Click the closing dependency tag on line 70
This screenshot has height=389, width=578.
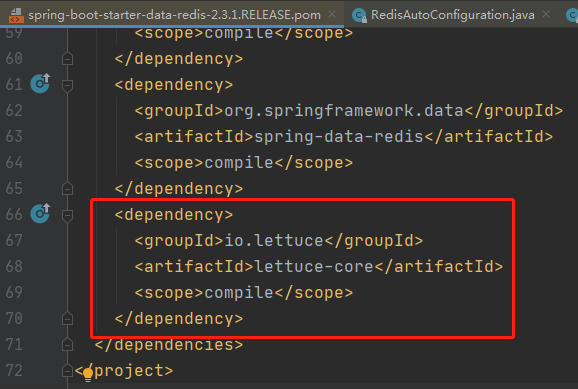coord(179,319)
